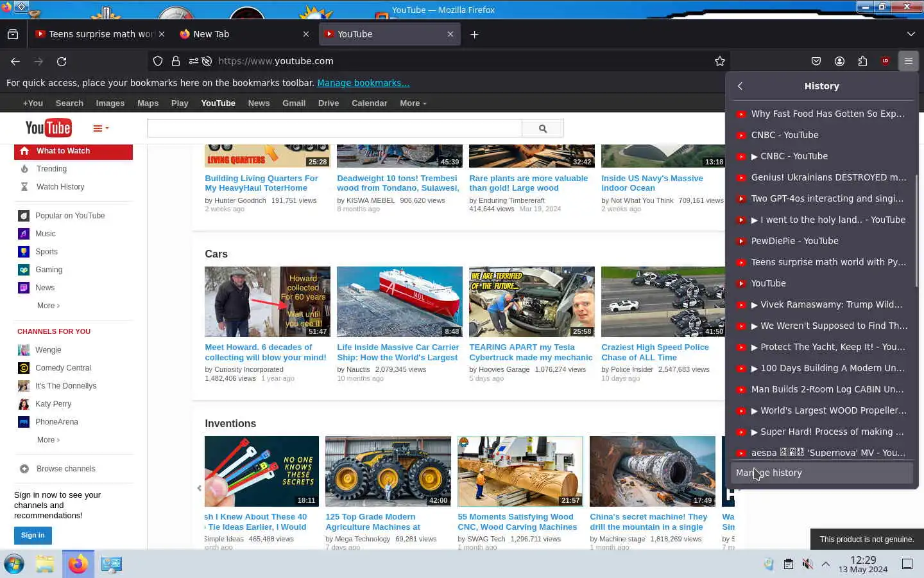Select Images in the Google bar
The height and width of the screenshot is (578, 924).
pyautogui.click(x=110, y=103)
